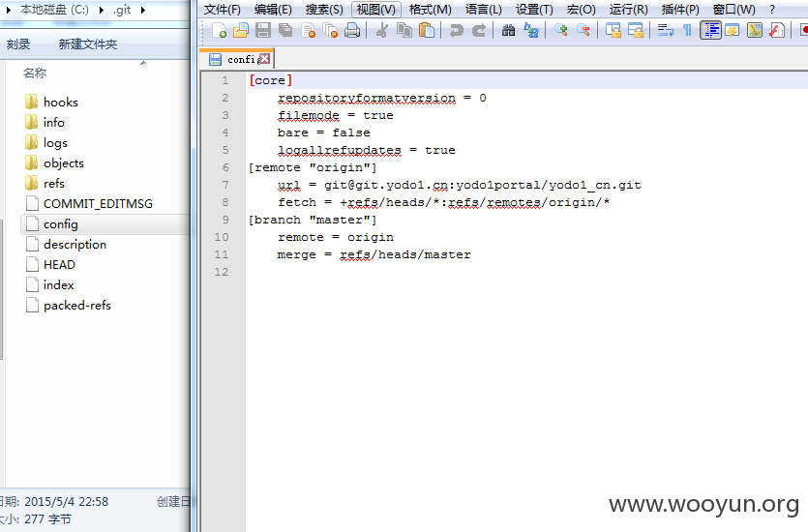Redo the last undone edit
The height and width of the screenshot is (532, 808).
click(479, 30)
